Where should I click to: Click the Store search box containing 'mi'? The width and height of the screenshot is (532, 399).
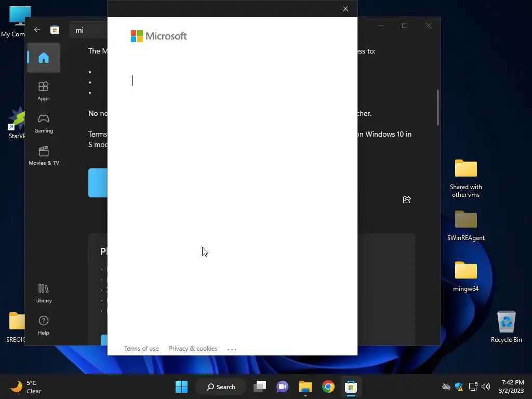(x=88, y=30)
